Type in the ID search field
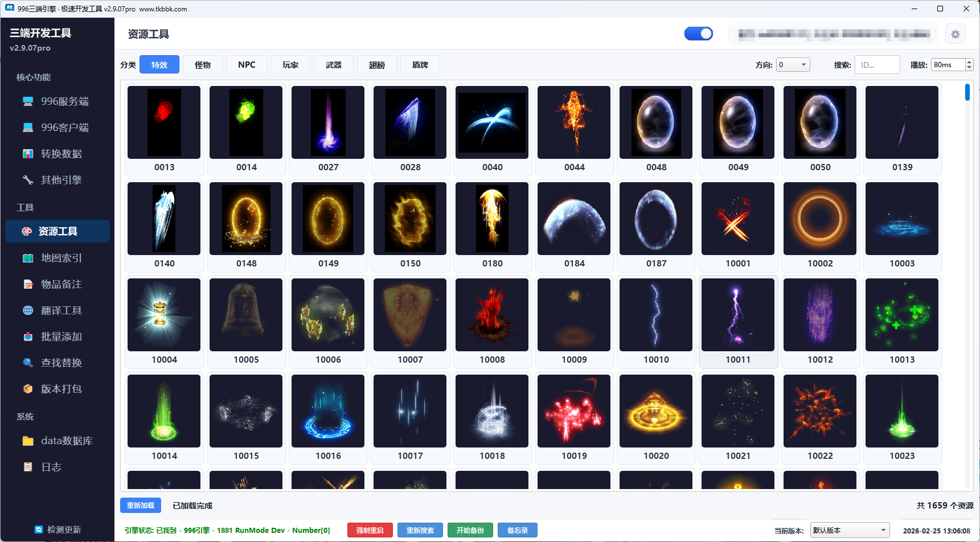 tap(877, 64)
